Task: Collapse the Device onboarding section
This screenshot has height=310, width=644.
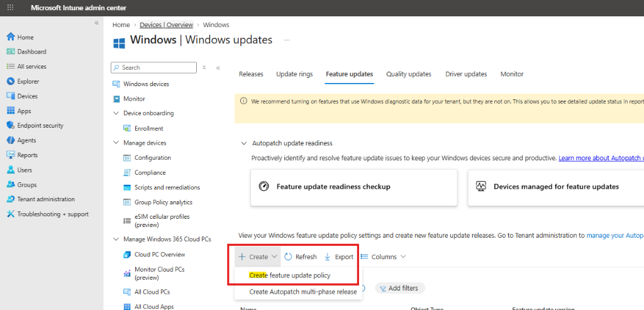Action: click(116, 113)
